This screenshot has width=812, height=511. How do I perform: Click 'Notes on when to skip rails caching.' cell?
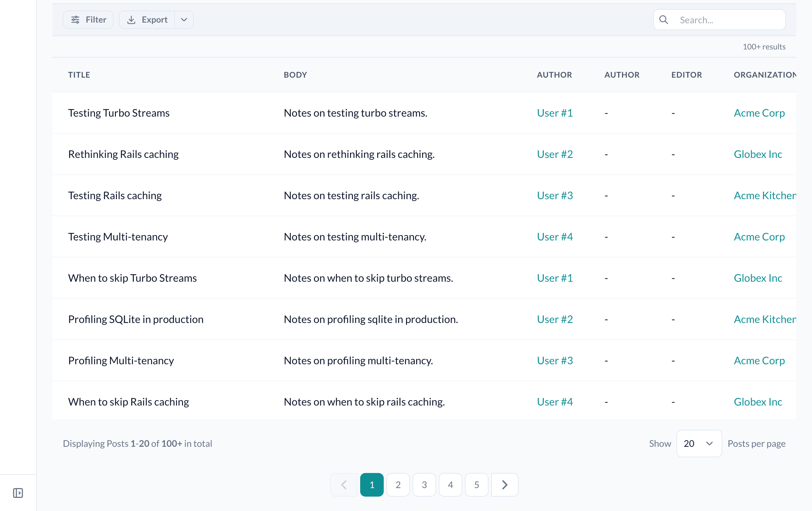click(364, 401)
